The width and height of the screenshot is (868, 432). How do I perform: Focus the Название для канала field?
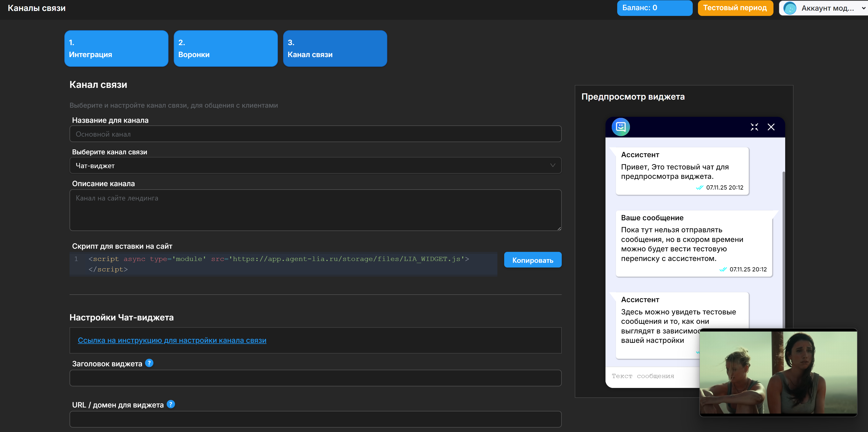pos(315,134)
